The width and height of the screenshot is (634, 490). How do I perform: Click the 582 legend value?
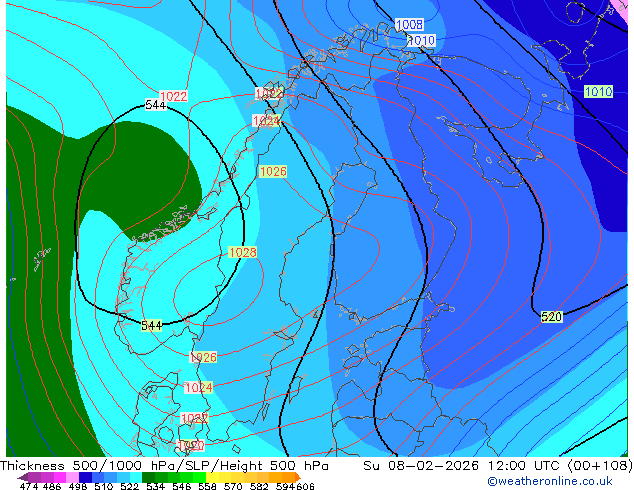pyautogui.click(x=259, y=486)
